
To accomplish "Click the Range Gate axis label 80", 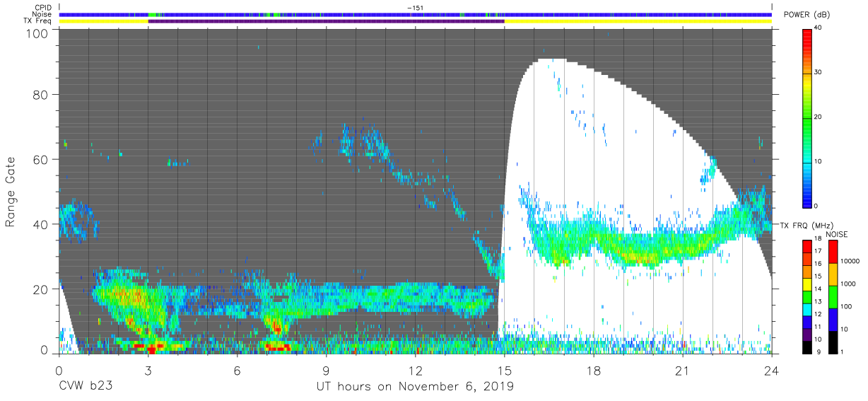I will (41, 95).
